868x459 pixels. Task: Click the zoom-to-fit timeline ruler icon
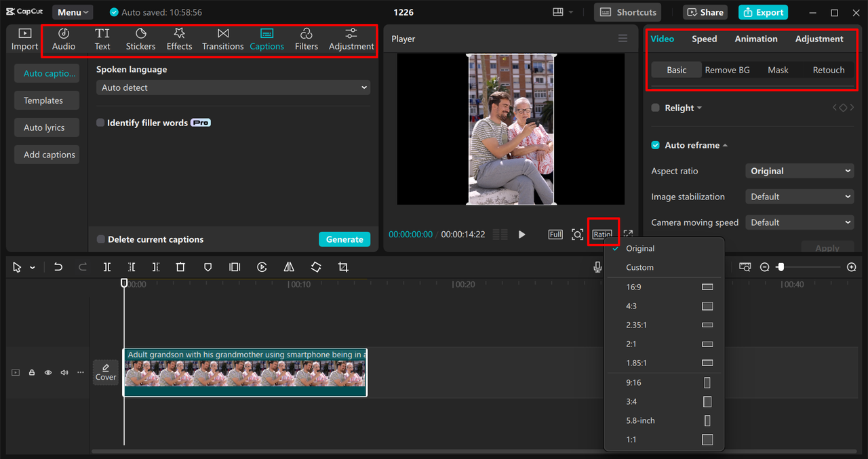coord(745,267)
